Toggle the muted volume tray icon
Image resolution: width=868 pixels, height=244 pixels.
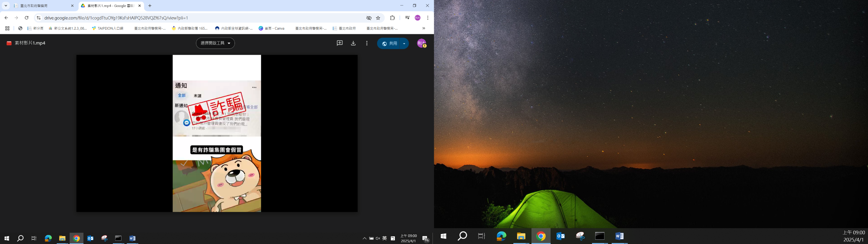tap(378, 238)
